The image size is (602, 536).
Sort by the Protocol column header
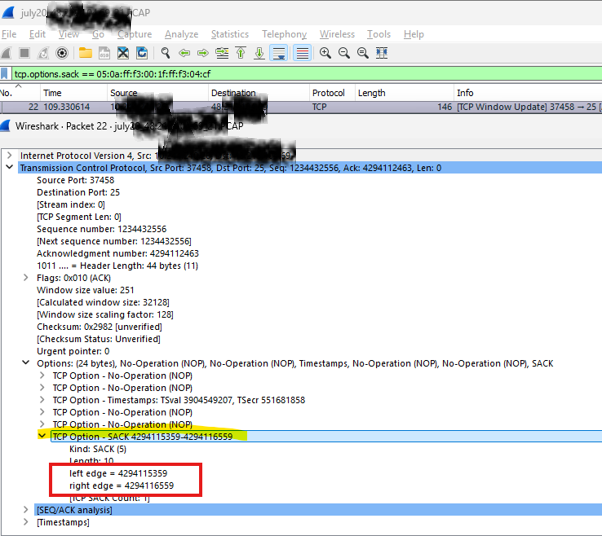[x=332, y=93]
